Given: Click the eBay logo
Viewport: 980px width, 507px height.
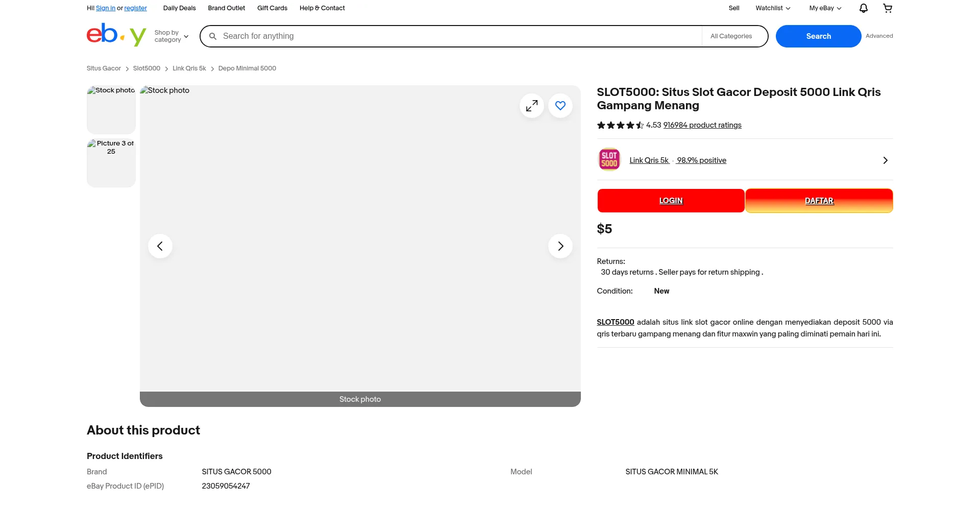Looking at the screenshot, I should click(x=116, y=35).
